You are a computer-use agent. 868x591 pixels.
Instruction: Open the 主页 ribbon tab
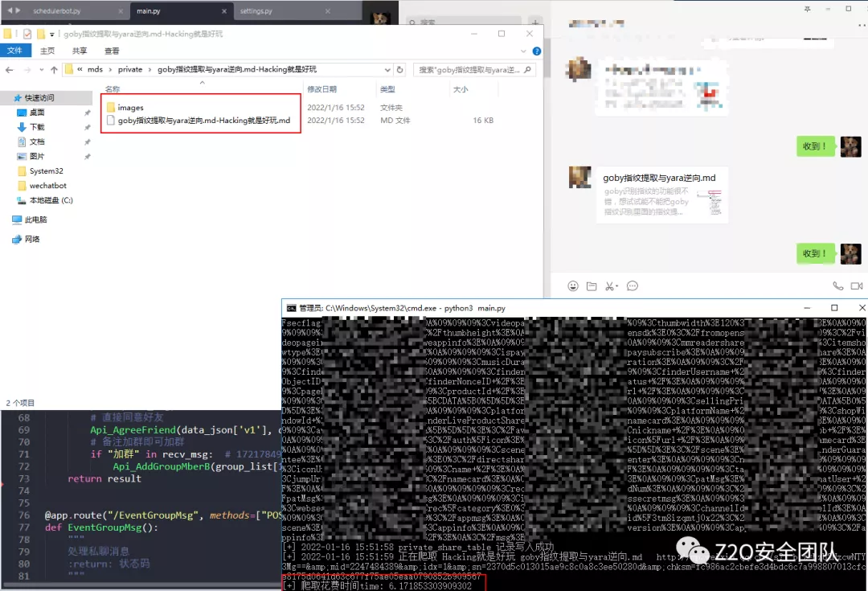pos(47,51)
